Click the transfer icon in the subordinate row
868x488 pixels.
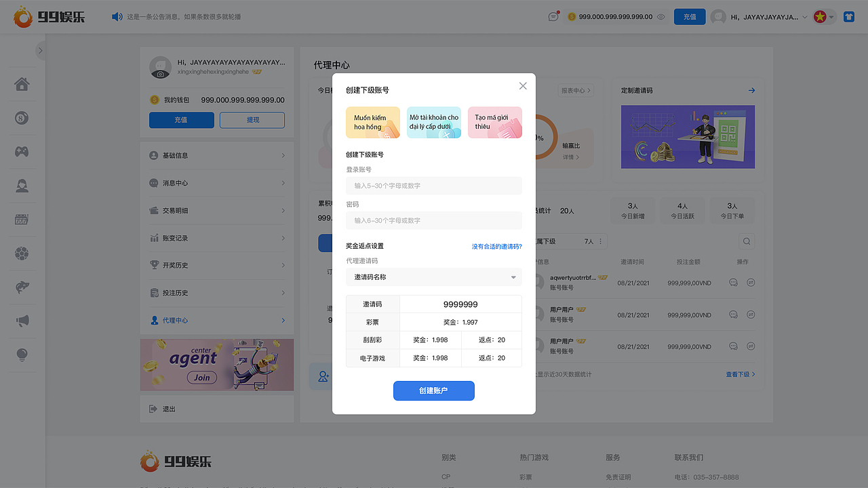click(x=751, y=282)
